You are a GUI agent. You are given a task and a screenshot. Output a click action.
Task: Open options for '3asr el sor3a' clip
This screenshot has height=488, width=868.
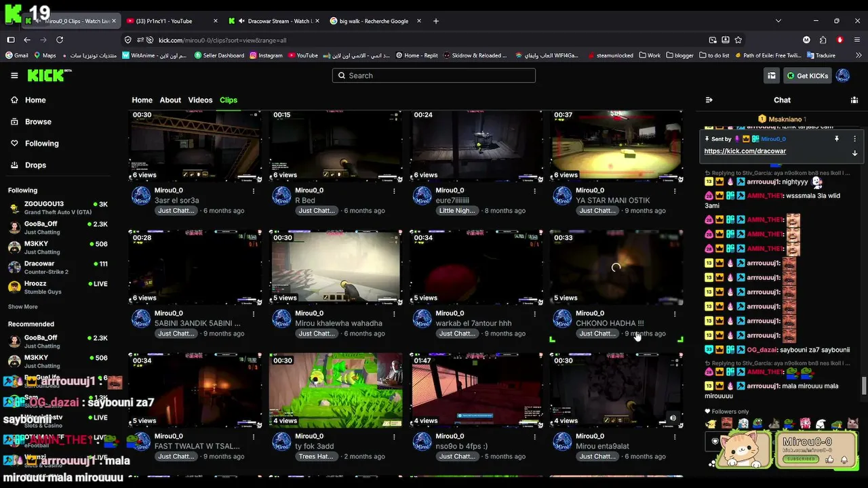(x=254, y=191)
